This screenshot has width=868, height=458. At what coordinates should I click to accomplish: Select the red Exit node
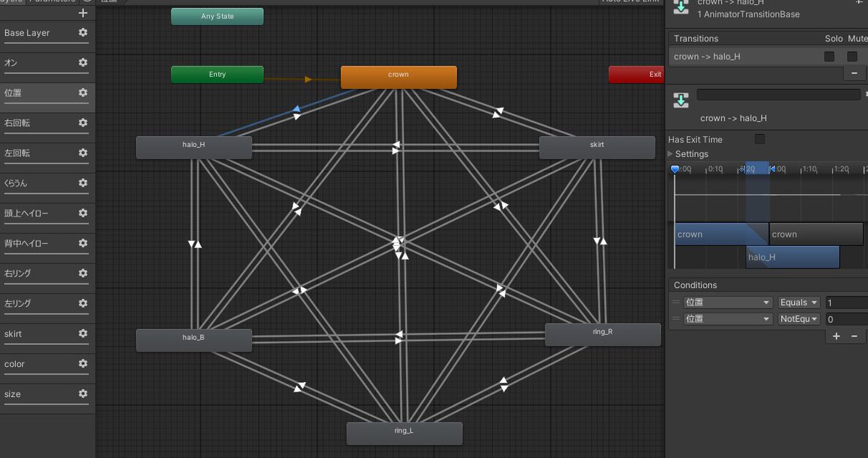pyautogui.click(x=637, y=75)
